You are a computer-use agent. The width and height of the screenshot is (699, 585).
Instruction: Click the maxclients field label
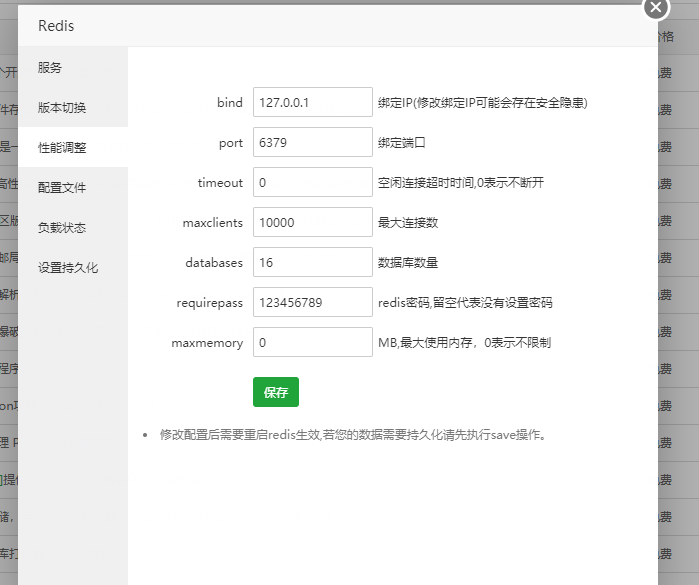pos(213,222)
